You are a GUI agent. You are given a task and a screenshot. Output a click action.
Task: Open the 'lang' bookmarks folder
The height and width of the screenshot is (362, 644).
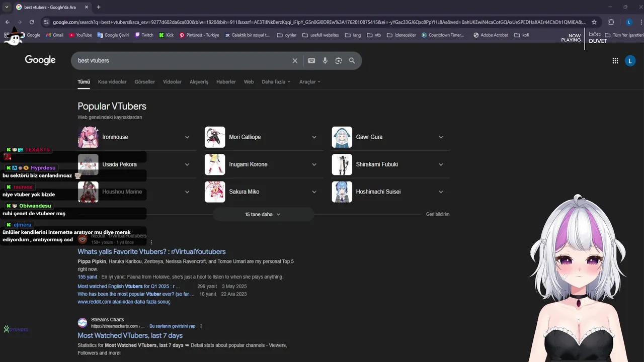point(353,35)
